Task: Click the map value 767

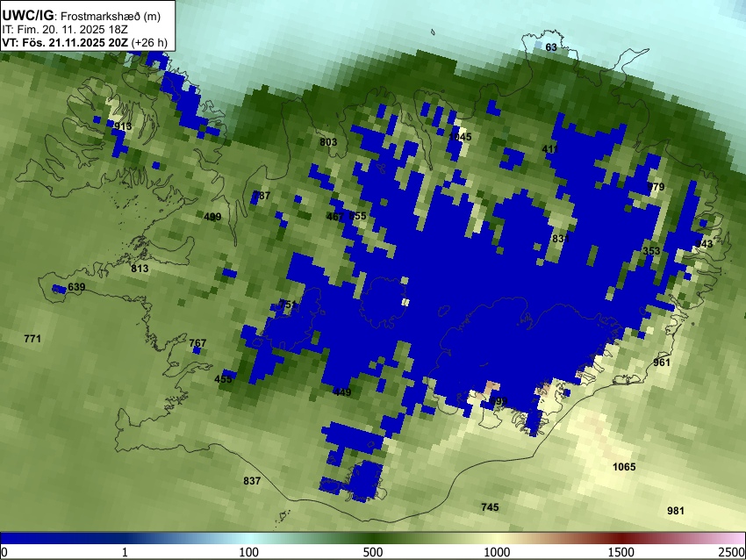Action: pos(197,343)
